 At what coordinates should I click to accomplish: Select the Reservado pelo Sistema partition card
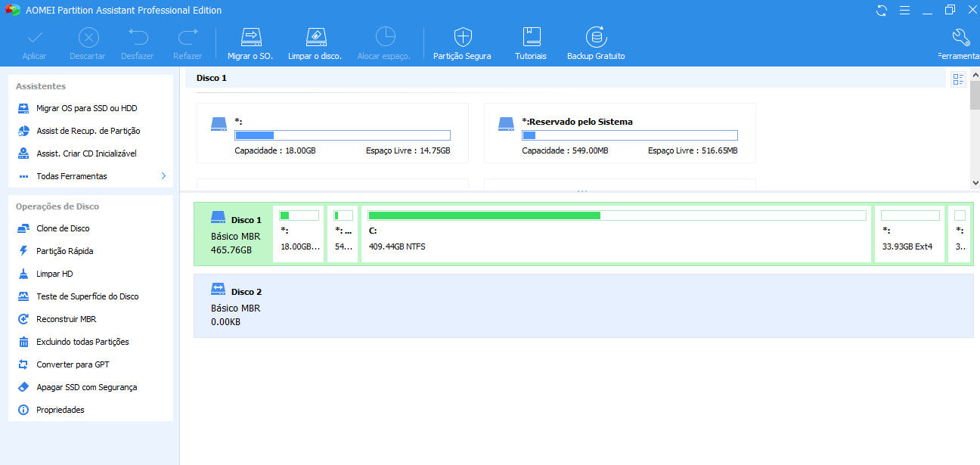pyautogui.click(x=620, y=133)
